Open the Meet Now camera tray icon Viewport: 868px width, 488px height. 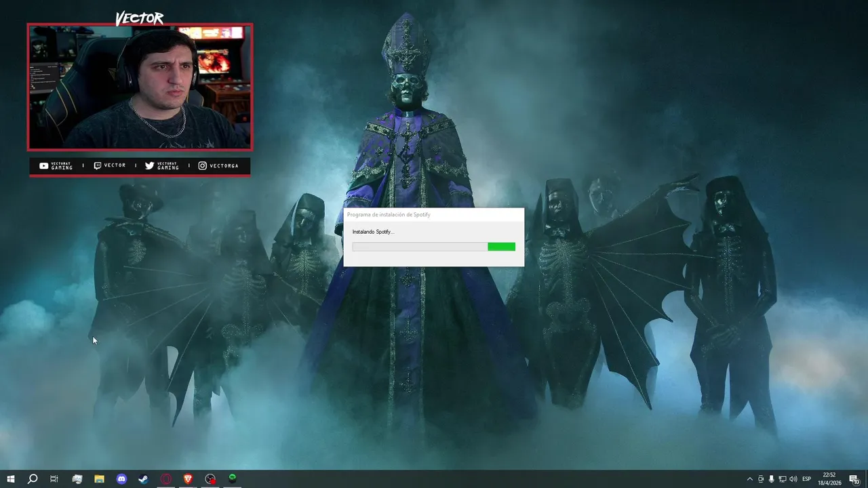point(761,479)
